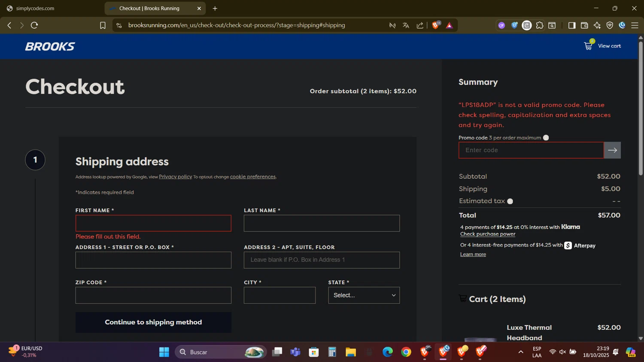Click the Zip Code input field
Image resolution: width=644 pixels, height=362 pixels.
pyautogui.click(x=153, y=295)
